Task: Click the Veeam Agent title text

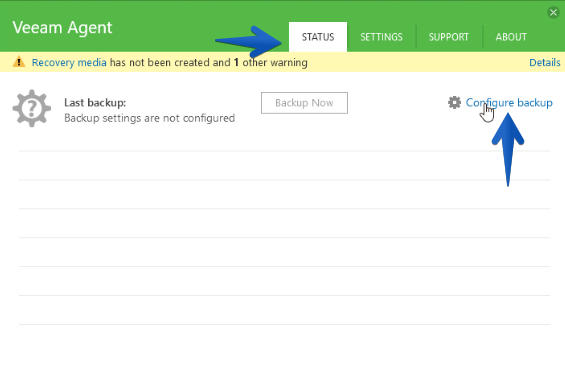Action: (62, 28)
